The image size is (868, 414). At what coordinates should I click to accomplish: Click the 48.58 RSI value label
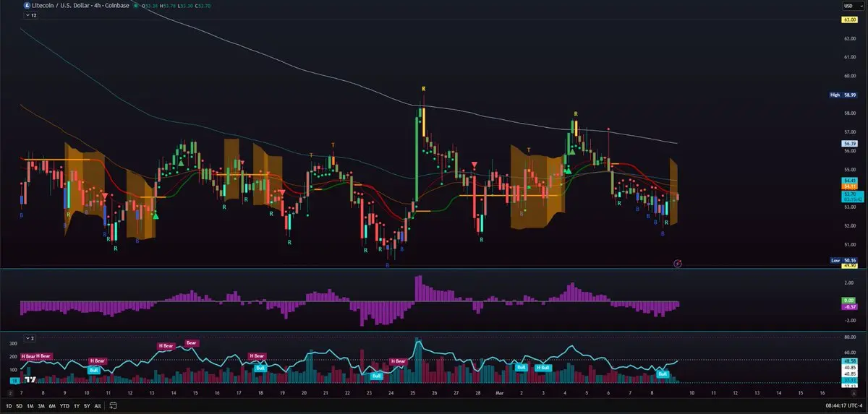click(849, 361)
